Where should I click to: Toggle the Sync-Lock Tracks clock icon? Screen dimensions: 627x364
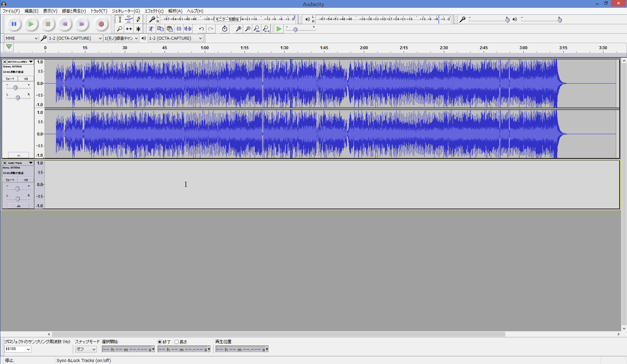pyautogui.click(x=225, y=29)
